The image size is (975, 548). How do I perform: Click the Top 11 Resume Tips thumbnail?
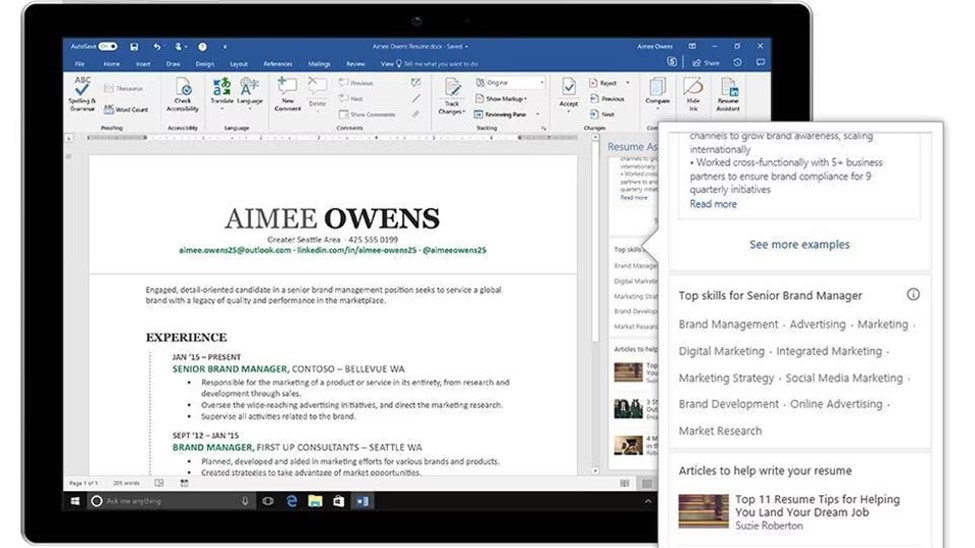click(x=703, y=511)
